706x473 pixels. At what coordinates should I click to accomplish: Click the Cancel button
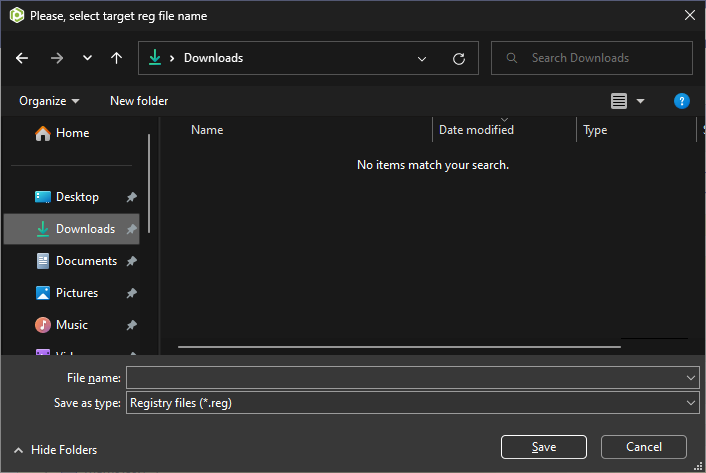coord(643,447)
